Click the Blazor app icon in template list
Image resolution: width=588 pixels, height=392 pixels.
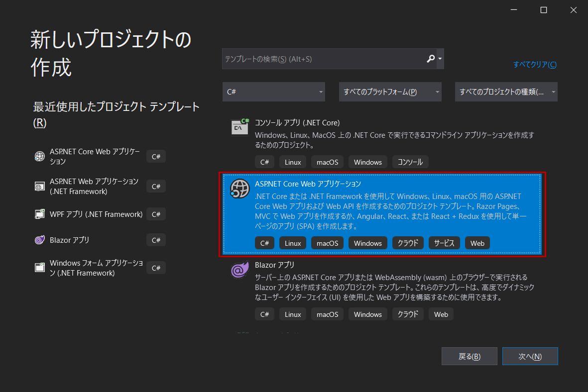tap(240, 270)
